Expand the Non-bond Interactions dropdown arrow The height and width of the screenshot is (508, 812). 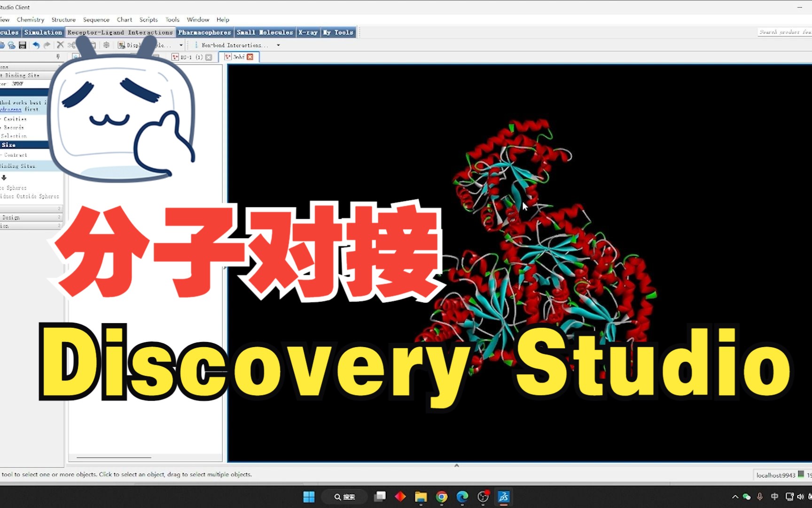click(278, 45)
